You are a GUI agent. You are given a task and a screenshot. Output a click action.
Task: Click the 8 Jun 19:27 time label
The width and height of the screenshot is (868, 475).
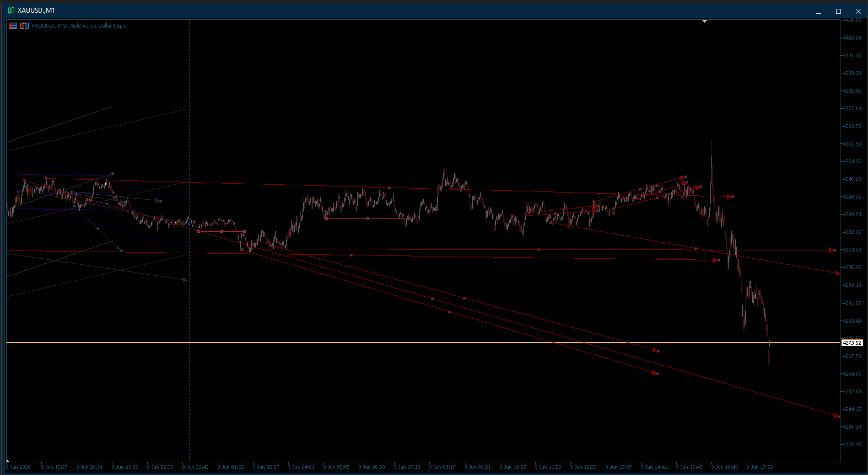click(54, 467)
